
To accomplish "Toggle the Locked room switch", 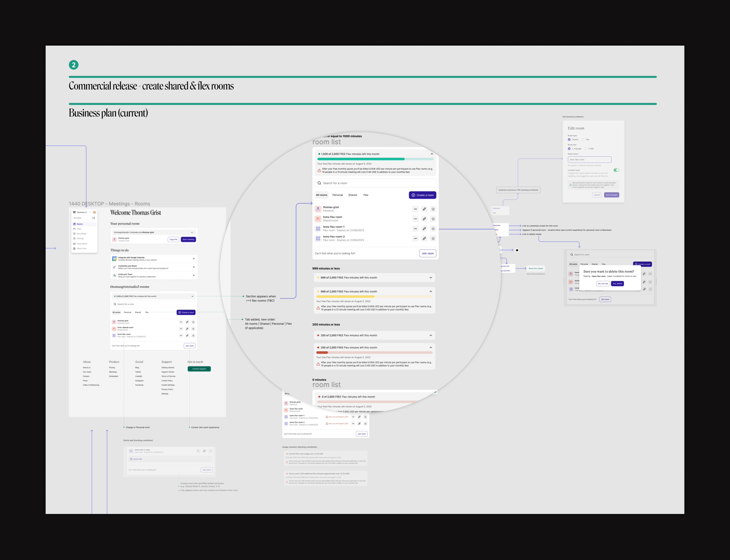I will pyautogui.click(x=616, y=170).
